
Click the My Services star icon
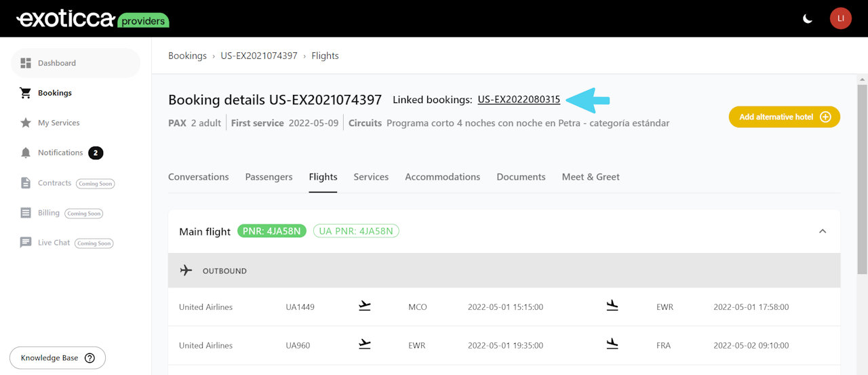26,123
